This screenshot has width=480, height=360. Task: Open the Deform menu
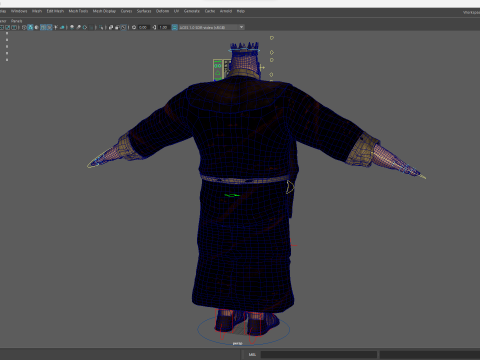click(162, 11)
